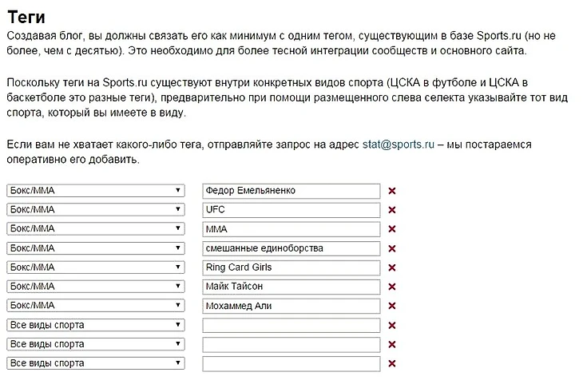Image resolution: width=583 pixels, height=392 pixels.
Task: Open sport dropdown beside Федор Емельяненко
Action: tap(95, 191)
